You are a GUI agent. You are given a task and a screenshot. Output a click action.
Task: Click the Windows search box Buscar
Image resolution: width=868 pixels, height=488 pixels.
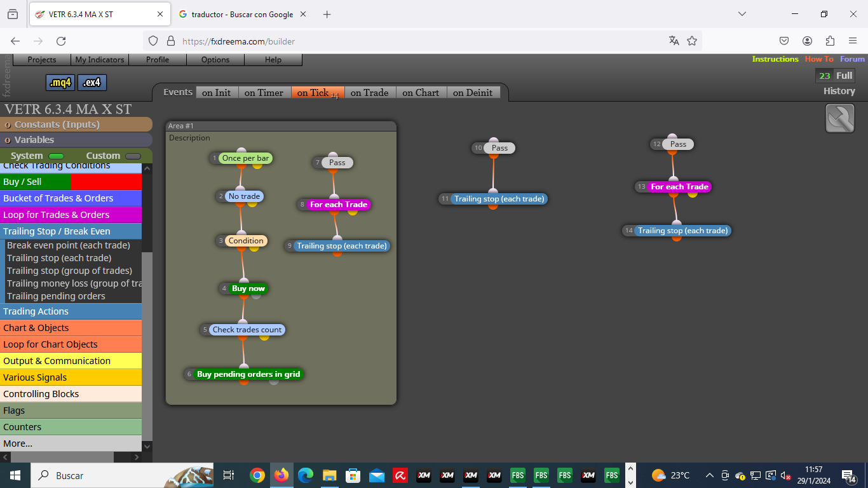(121, 475)
